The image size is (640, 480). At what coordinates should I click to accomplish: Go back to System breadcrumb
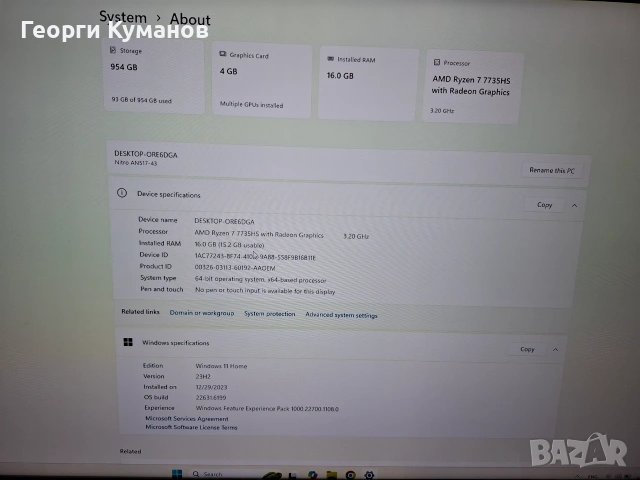pos(123,17)
